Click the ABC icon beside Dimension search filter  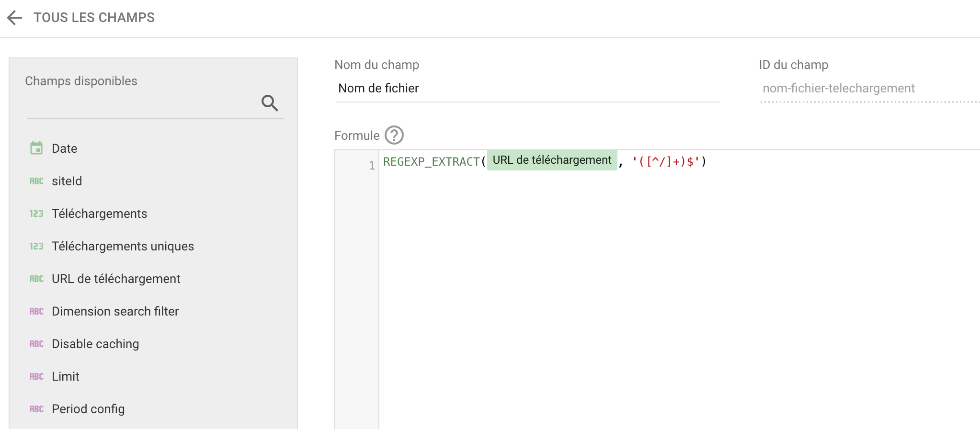(36, 311)
